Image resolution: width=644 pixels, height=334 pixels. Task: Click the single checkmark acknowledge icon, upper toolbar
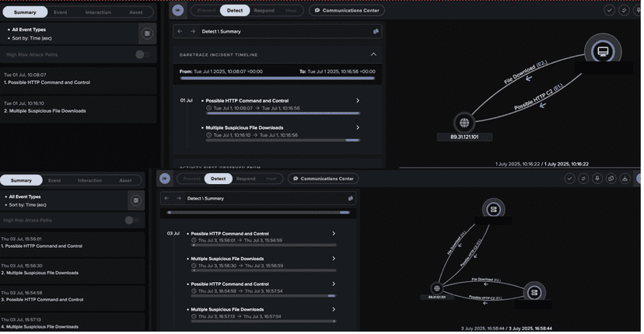(x=609, y=10)
